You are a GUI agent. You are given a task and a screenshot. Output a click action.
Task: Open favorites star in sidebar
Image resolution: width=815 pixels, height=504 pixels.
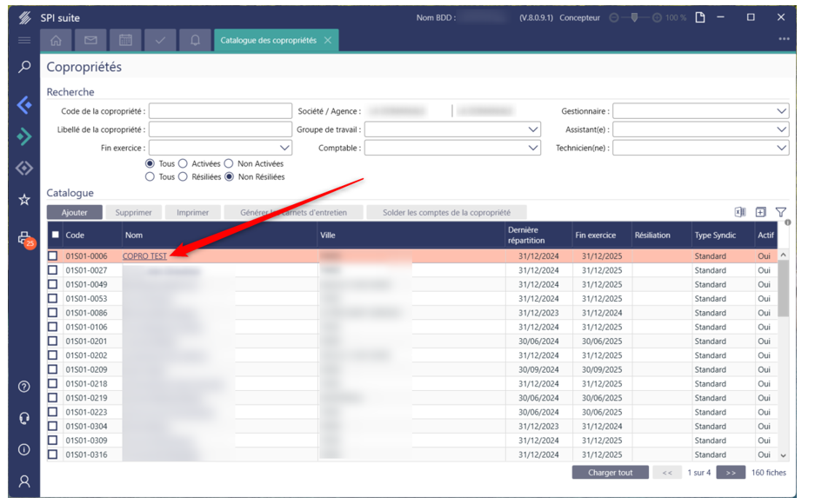(x=24, y=199)
